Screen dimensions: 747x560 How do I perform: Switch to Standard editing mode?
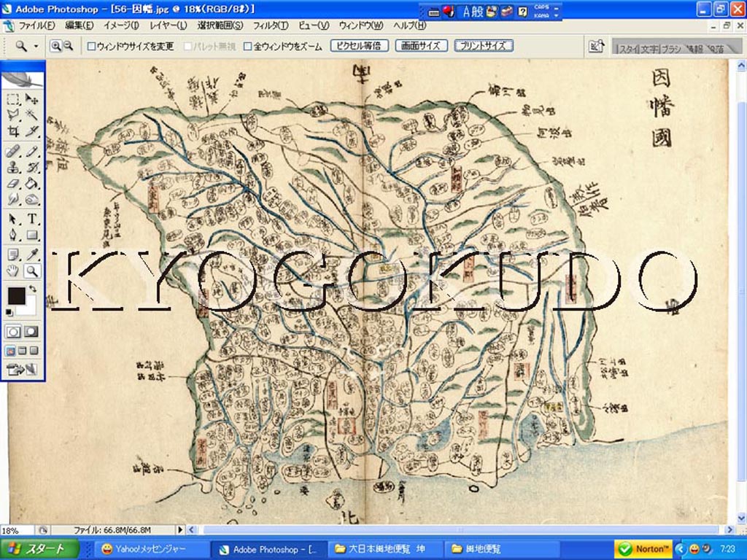[13, 332]
